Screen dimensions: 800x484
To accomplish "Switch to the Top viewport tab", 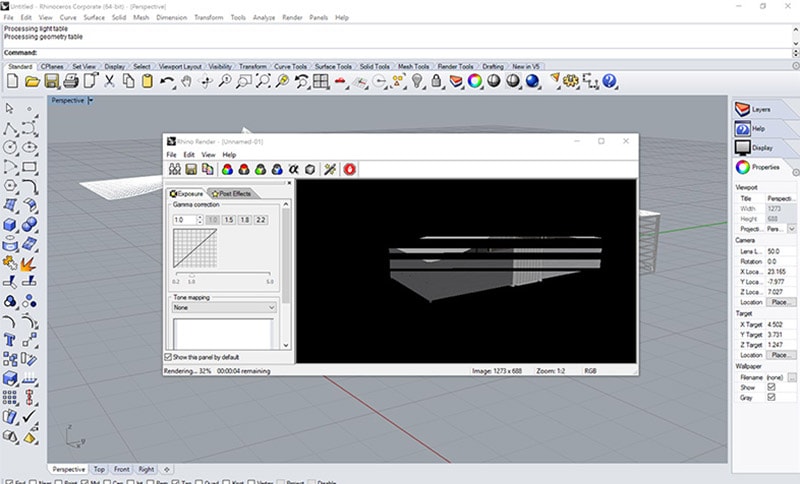I will 99,469.
